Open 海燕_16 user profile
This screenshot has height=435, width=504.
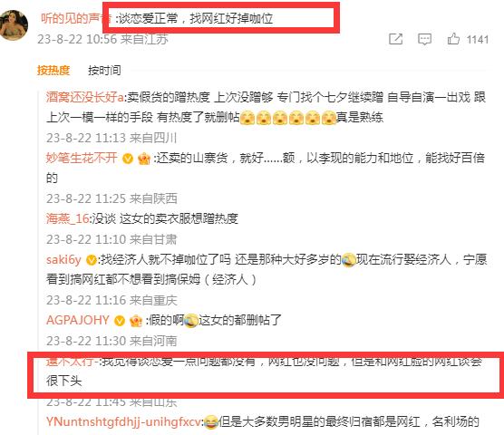point(67,218)
